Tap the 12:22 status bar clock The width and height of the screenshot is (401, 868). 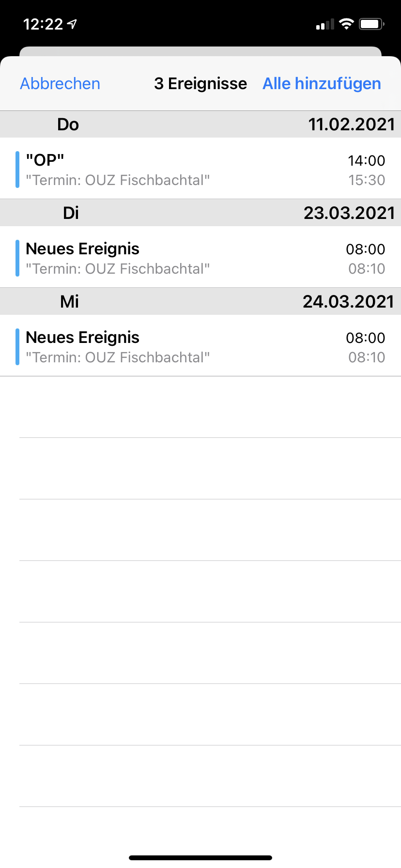[43, 24]
